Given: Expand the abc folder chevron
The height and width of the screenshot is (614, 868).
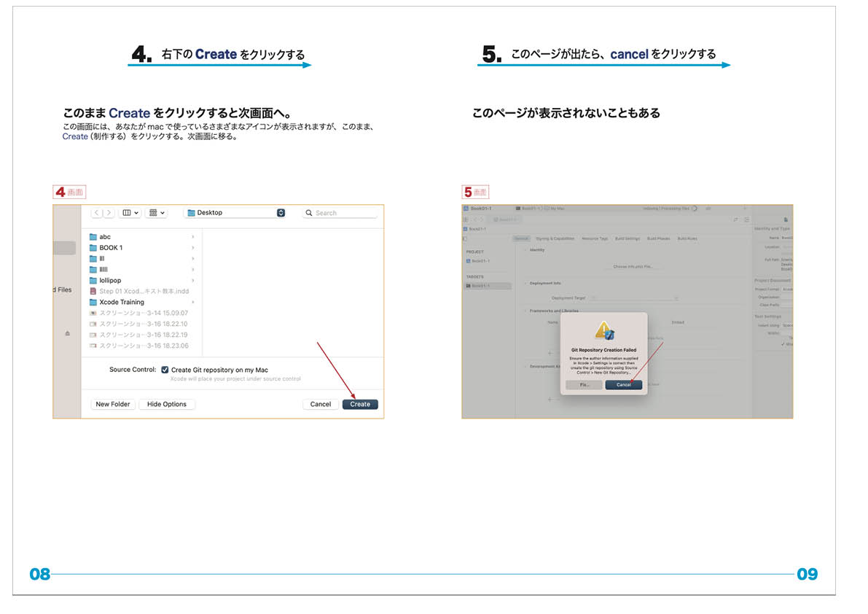Looking at the screenshot, I should [193, 237].
